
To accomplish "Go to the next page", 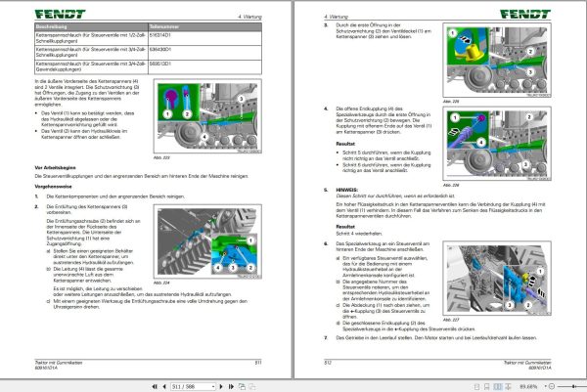I will pos(221,386).
